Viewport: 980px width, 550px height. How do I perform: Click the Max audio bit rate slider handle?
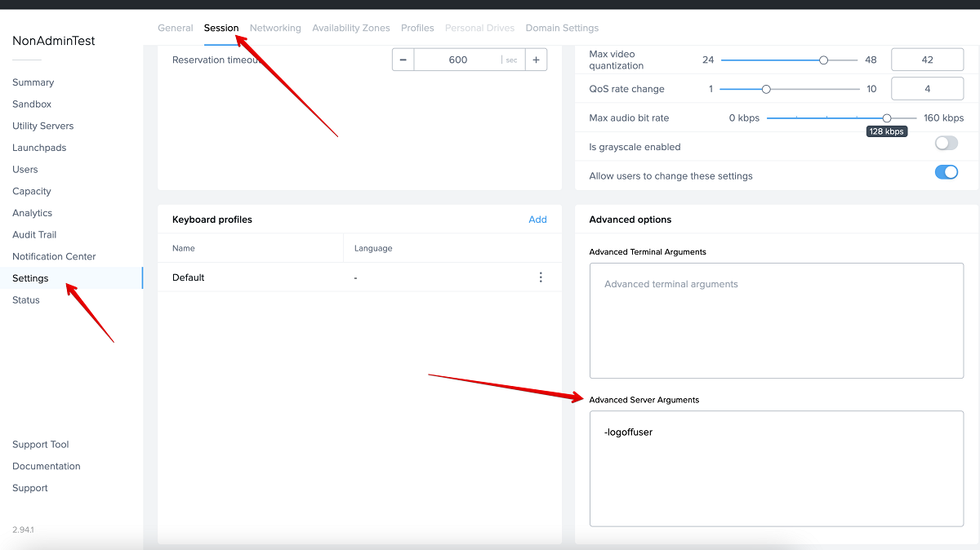pyautogui.click(x=887, y=118)
